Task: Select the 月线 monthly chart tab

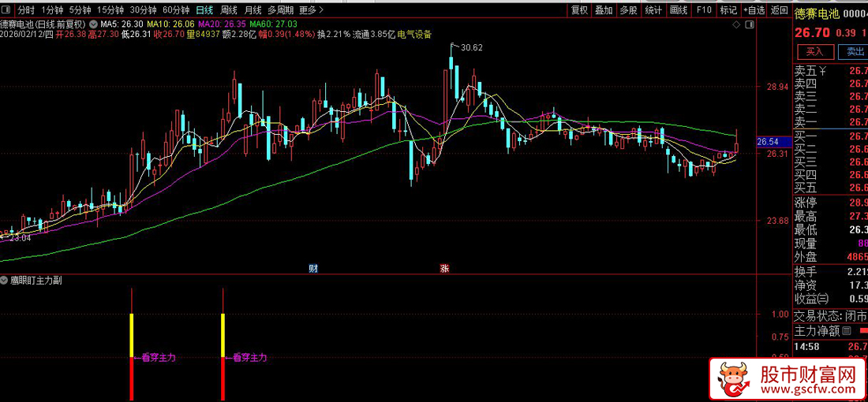Action: [x=253, y=10]
